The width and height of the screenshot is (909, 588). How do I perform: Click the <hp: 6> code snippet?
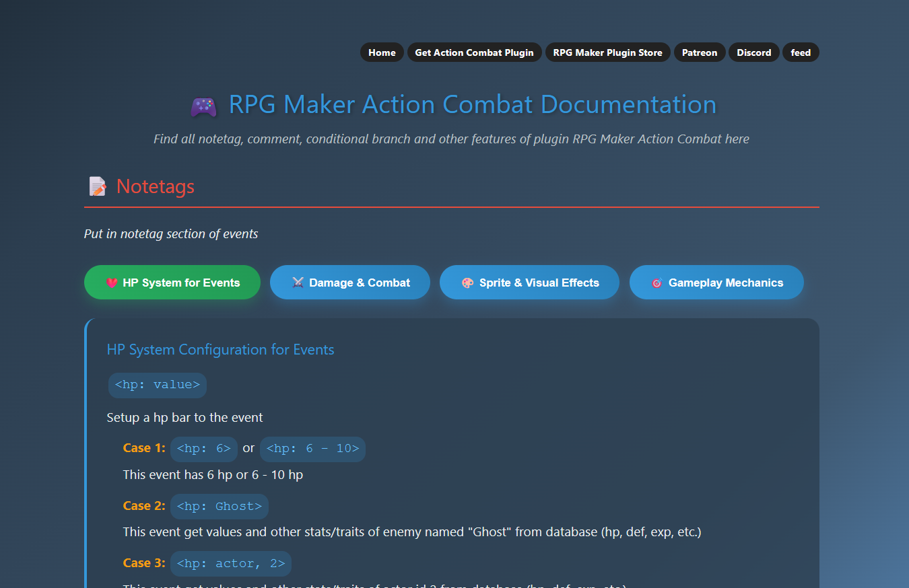coord(204,449)
